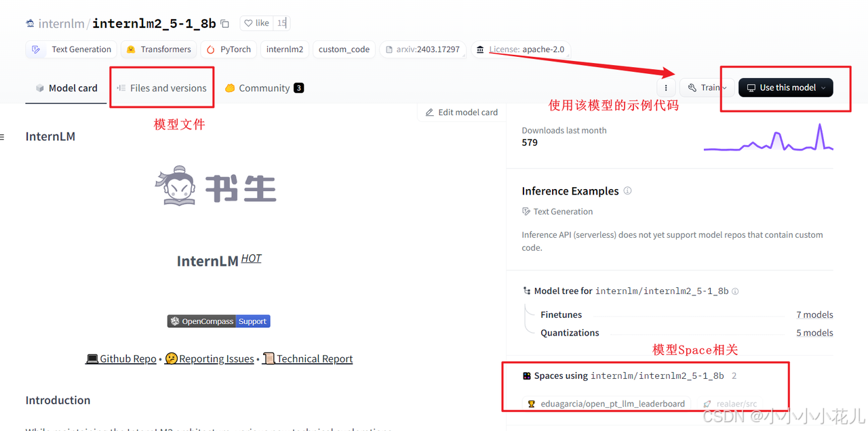This screenshot has width=868, height=431.
Task: Copy the model name to clipboard
Action: 224,22
